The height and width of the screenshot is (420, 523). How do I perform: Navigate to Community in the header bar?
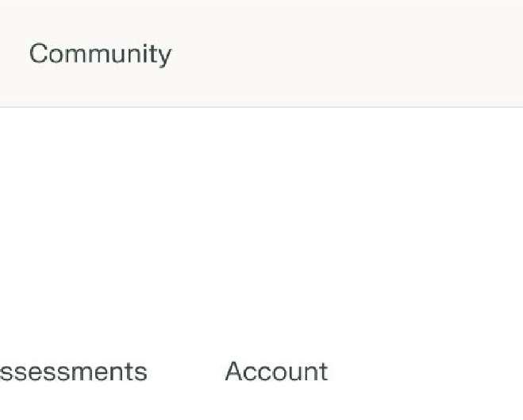(100, 54)
